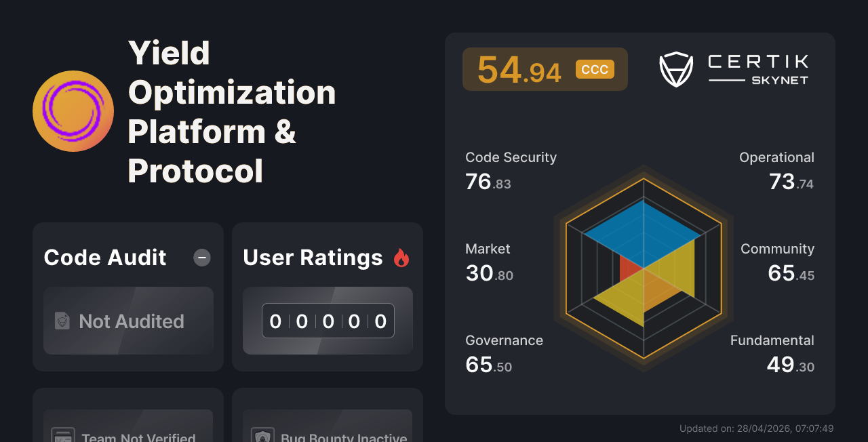Select the Operational 73.74 score

[791, 182]
